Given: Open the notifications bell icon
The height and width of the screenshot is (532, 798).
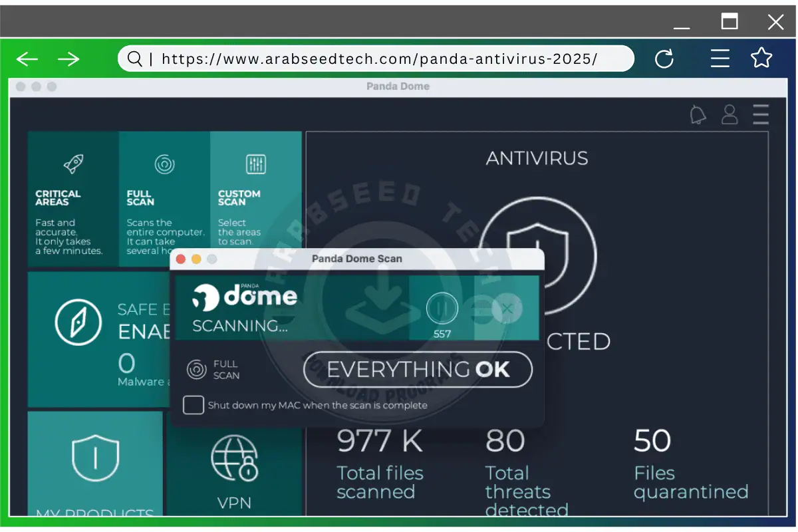Looking at the screenshot, I should 698,115.
